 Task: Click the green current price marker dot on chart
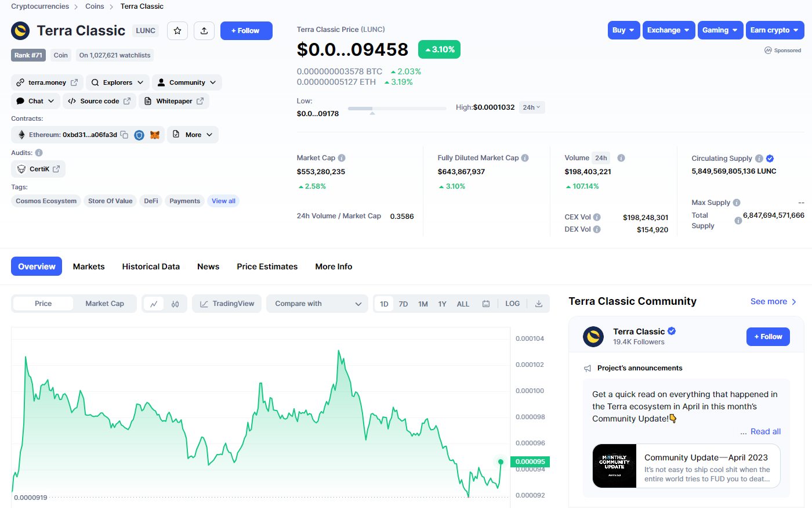(x=501, y=462)
